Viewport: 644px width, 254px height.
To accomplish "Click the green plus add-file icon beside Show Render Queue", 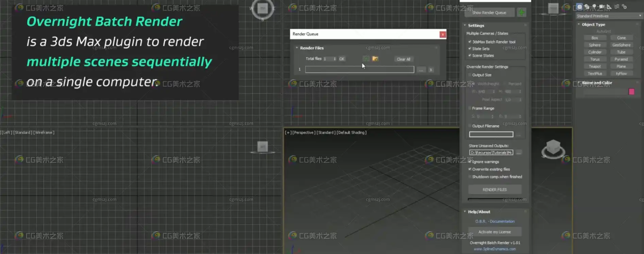I will pyautogui.click(x=521, y=13).
